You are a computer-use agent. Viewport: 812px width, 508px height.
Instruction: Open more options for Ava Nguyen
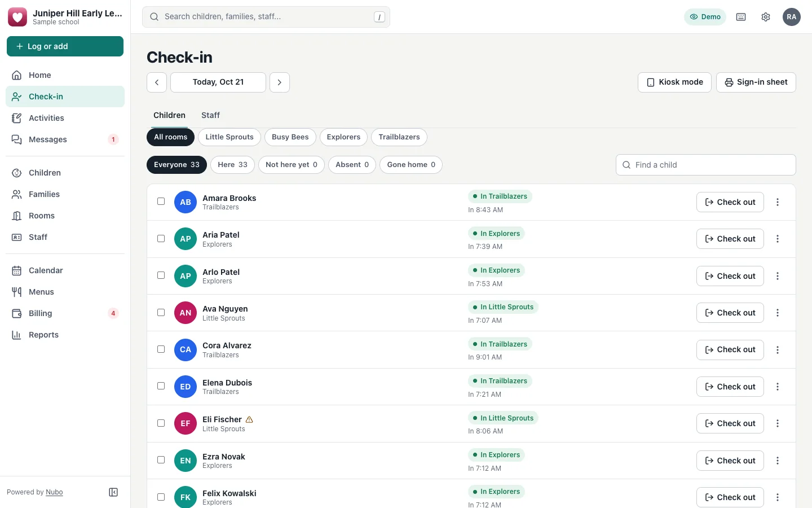click(778, 313)
